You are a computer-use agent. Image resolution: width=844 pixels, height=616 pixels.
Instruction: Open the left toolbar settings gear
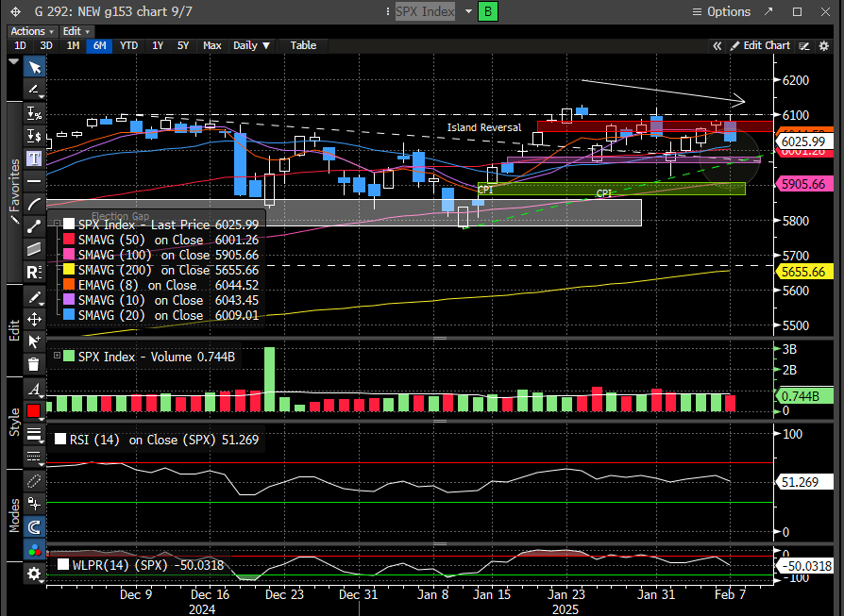coord(34,574)
